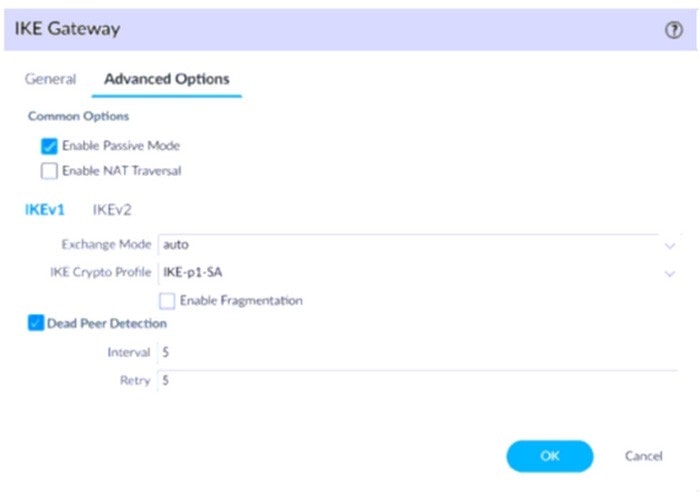700x495 pixels.
Task: Dismiss the dialog with Cancel
Action: pyautogui.click(x=643, y=456)
